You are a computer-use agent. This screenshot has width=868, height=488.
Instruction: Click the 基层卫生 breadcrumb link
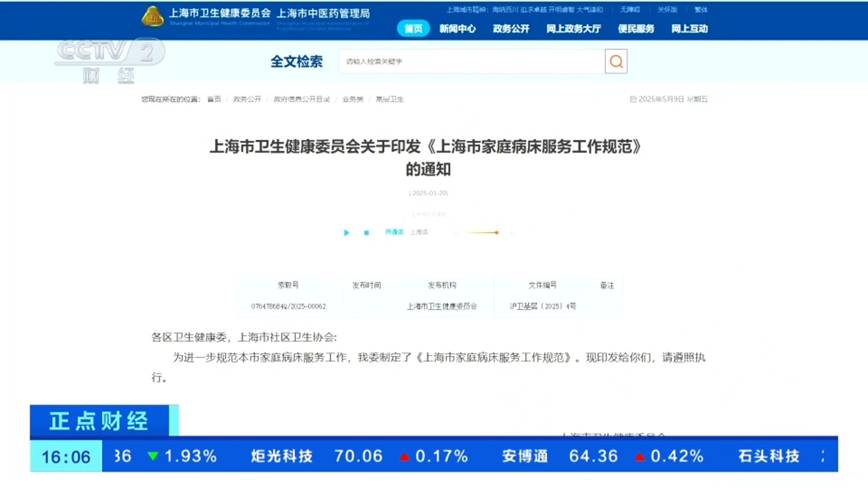[x=389, y=99]
